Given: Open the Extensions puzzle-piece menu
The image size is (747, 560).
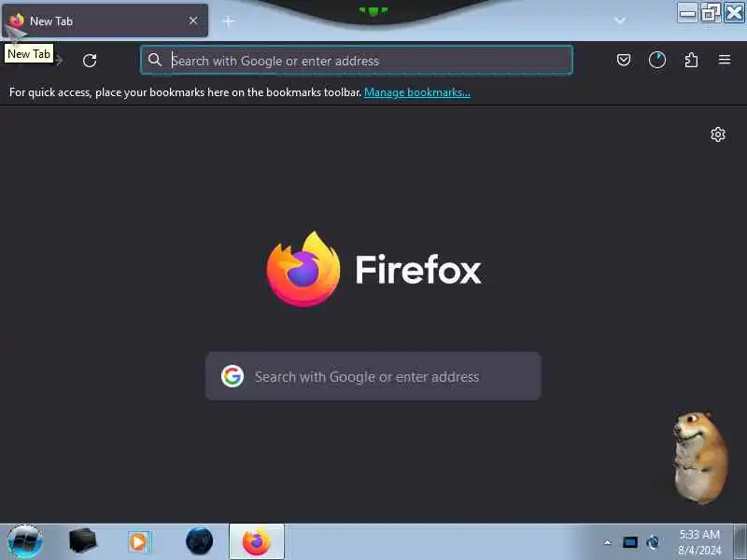Looking at the screenshot, I should [x=691, y=60].
